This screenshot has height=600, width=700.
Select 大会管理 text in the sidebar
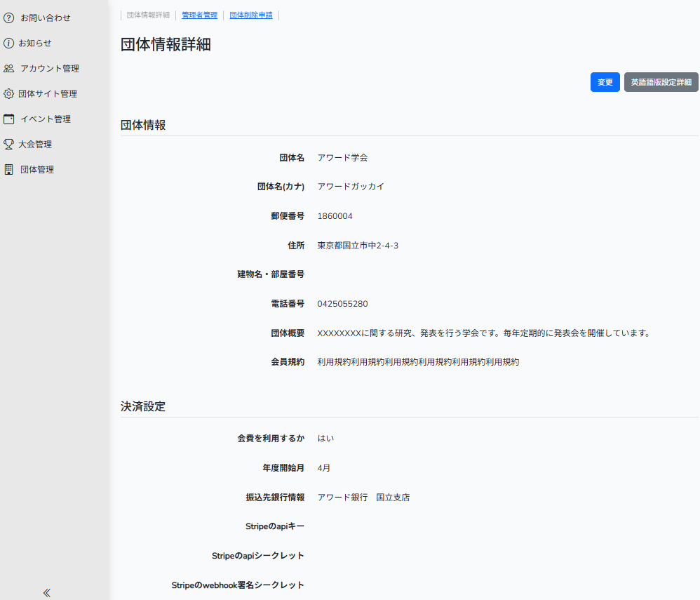[35, 144]
